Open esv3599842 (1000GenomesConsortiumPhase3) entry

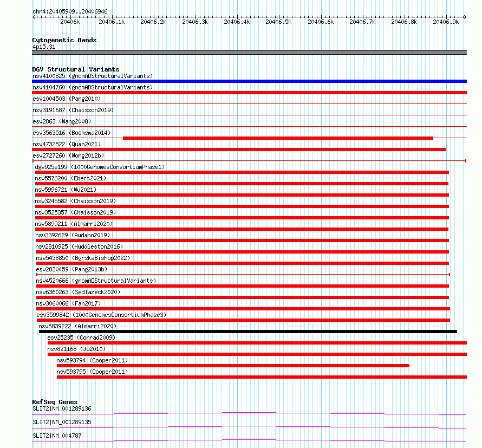point(101,315)
